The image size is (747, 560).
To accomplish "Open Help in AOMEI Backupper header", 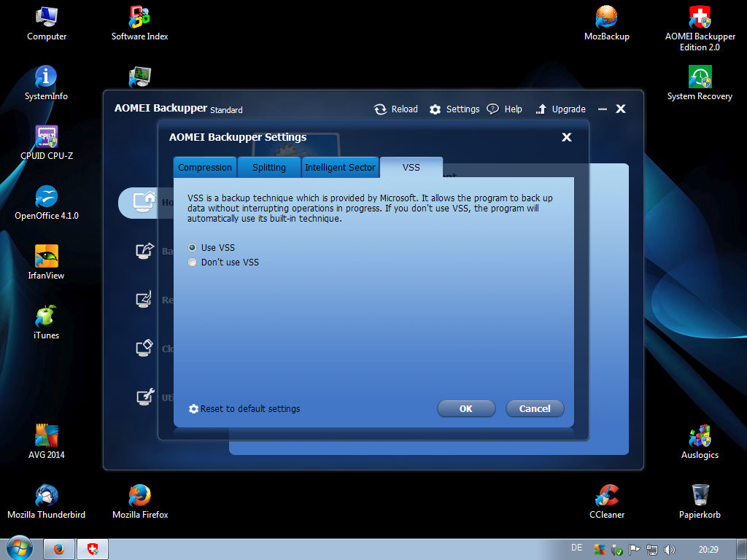I will (505, 109).
